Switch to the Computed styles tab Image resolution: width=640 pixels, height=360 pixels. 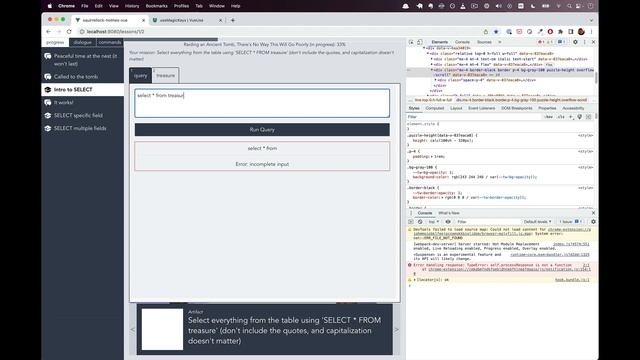[435, 108]
